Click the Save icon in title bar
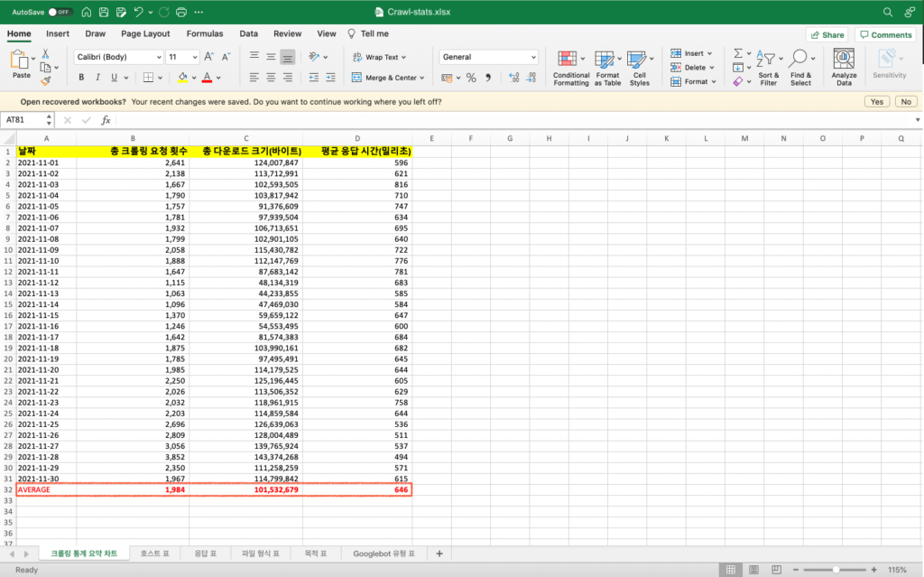The image size is (924, 577). pos(104,12)
